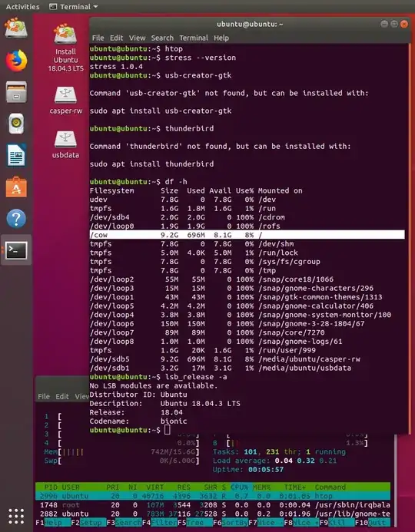
Task: Click the F10 Quit button in htop
Action: [x=373, y=523]
